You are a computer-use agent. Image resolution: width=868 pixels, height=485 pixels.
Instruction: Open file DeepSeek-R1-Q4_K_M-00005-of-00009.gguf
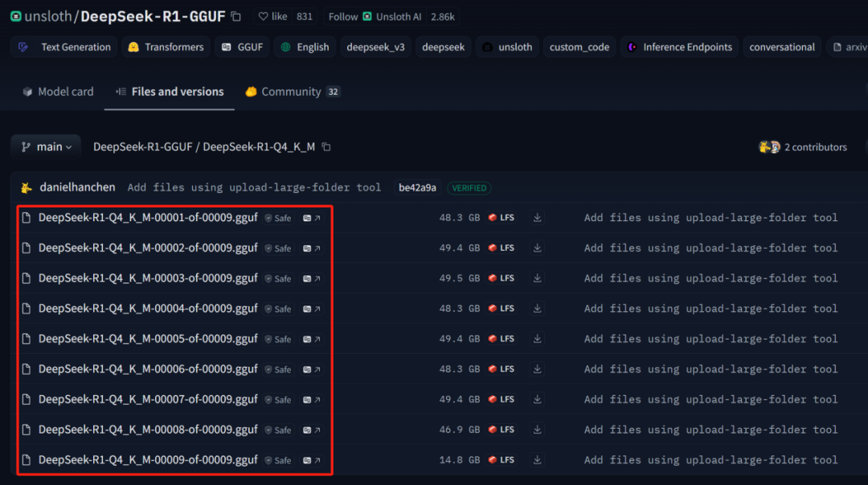pyautogui.click(x=148, y=339)
